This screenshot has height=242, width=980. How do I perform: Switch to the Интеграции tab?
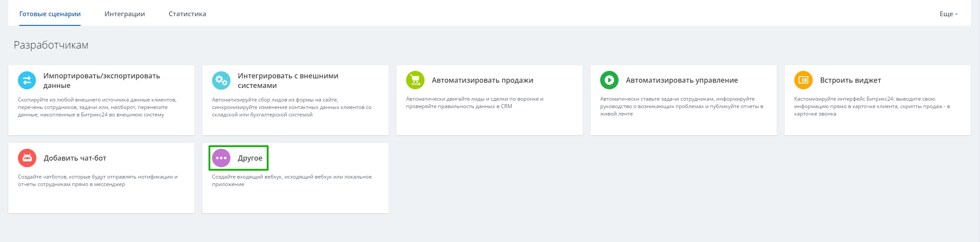pos(125,14)
